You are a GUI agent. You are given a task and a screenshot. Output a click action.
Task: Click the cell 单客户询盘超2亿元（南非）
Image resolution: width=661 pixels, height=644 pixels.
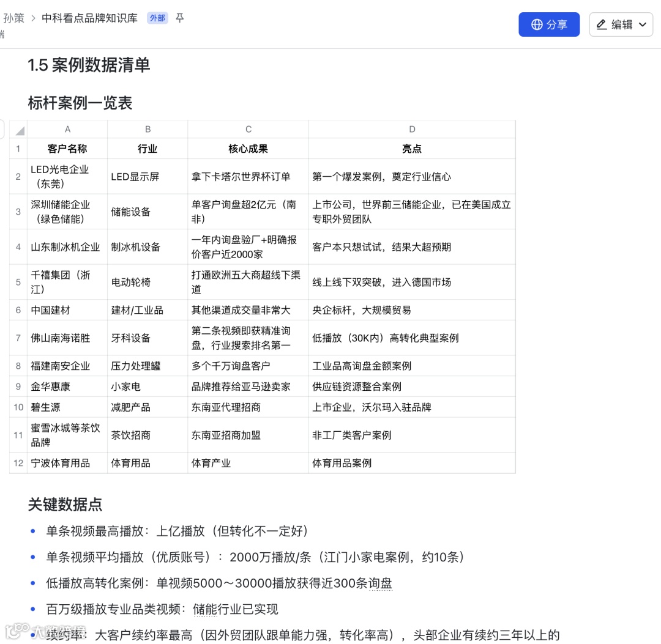pos(248,212)
